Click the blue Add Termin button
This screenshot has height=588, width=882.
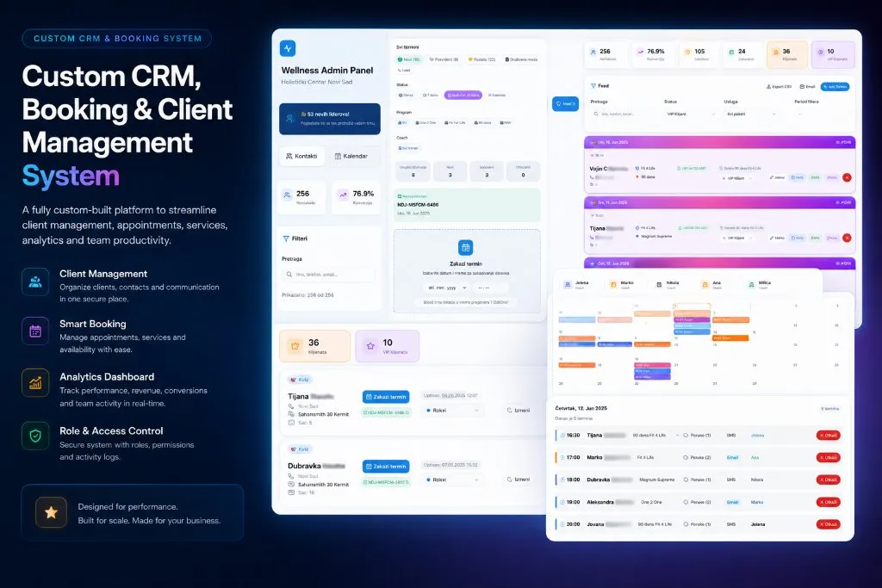pyautogui.click(x=835, y=87)
